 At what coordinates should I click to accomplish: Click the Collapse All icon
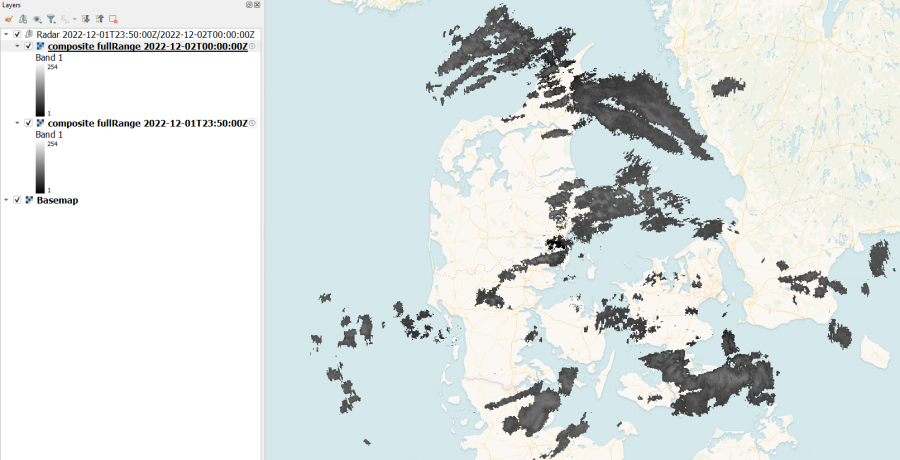click(99, 19)
